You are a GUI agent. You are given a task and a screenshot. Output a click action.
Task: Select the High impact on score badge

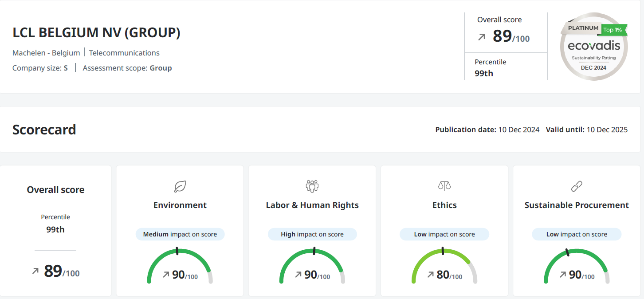312,234
